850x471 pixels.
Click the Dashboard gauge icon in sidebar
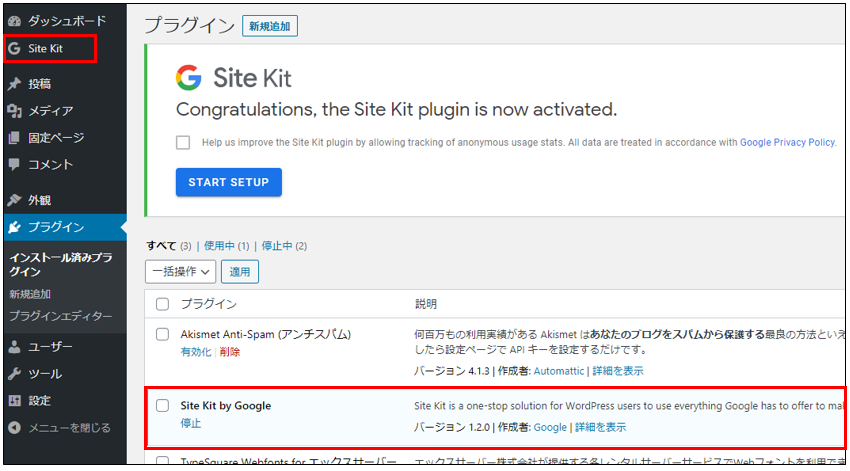coord(15,21)
